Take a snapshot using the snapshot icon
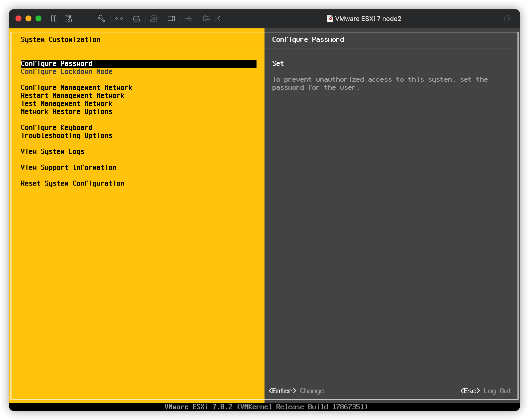Viewport: 529px width, 420px height. click(x=68, y=18)
